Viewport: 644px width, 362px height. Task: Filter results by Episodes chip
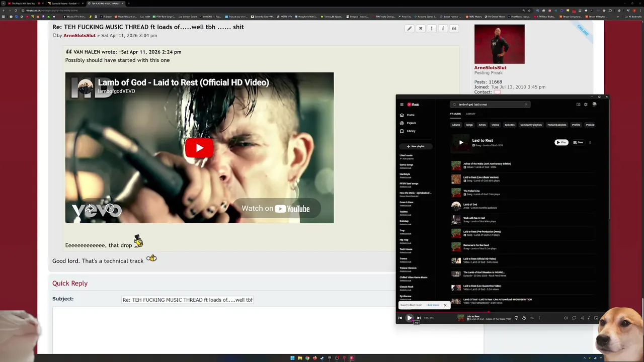510,125
